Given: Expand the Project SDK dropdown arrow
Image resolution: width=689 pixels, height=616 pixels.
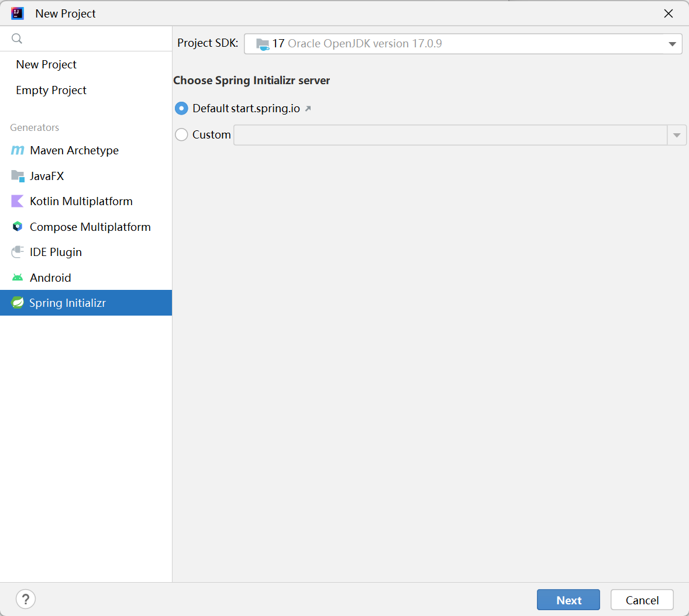Looking at the screenshot, I should (x=672, y=44).
